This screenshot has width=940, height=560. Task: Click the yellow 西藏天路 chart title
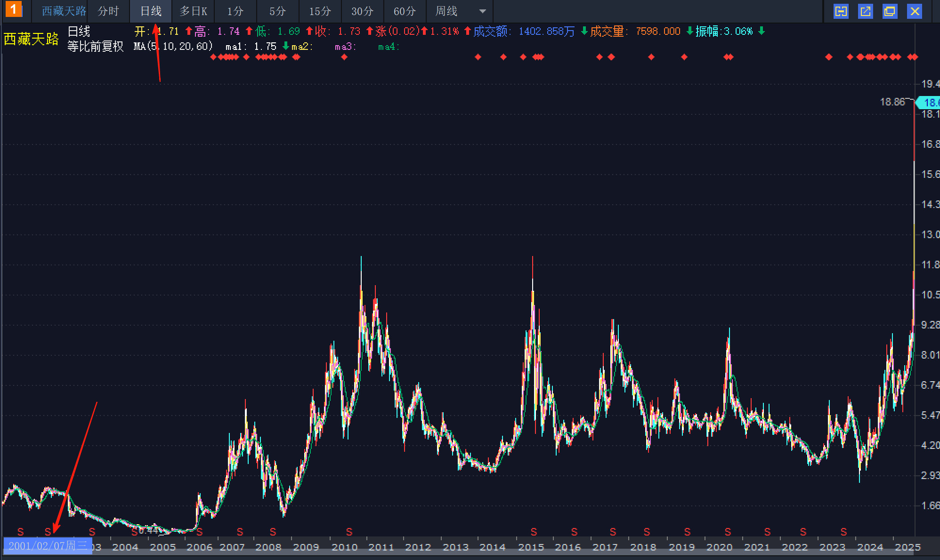pos(31,39)
